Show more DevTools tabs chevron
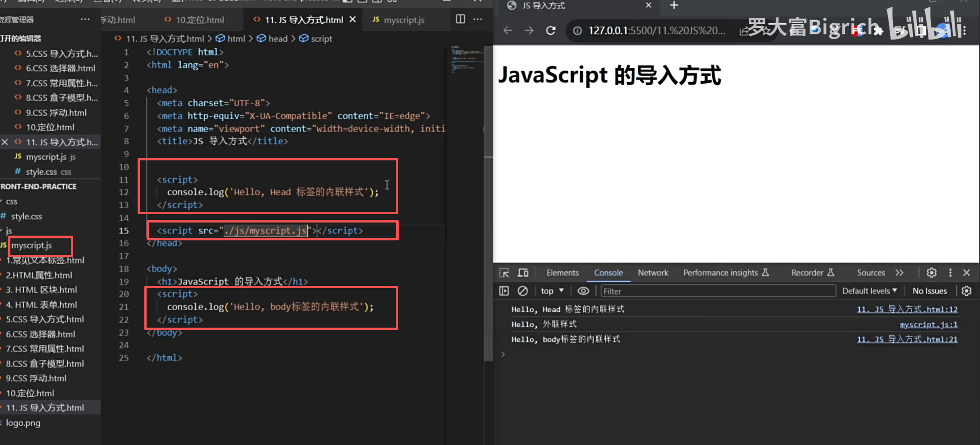This screenshot has height=445, width=980. 900,273
